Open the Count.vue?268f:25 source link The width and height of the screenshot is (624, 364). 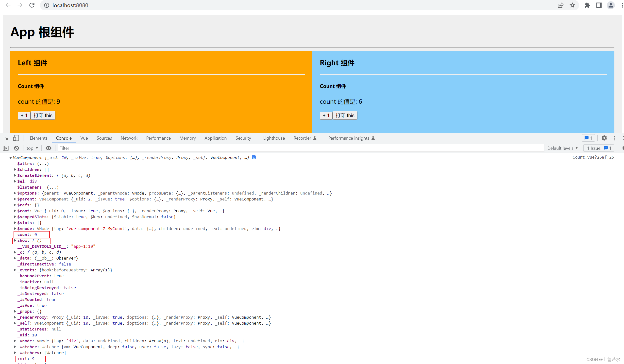click(593, 157)
